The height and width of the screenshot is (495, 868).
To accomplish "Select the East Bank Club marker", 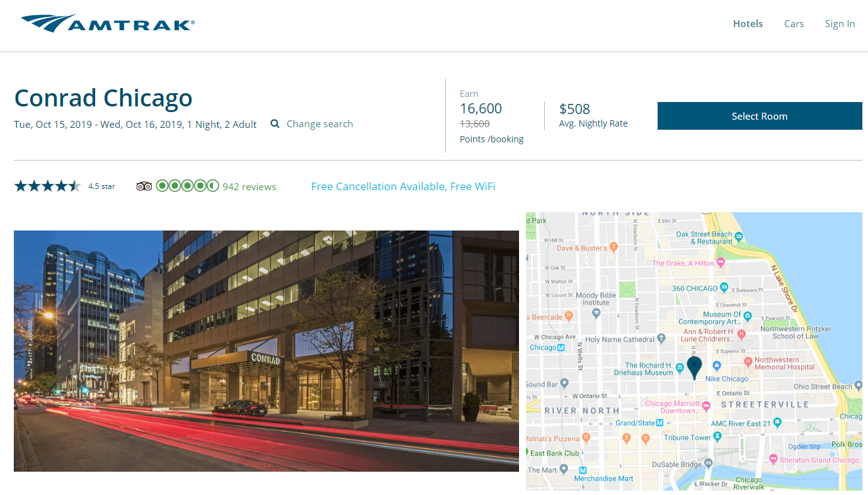I will pos(528,452).
